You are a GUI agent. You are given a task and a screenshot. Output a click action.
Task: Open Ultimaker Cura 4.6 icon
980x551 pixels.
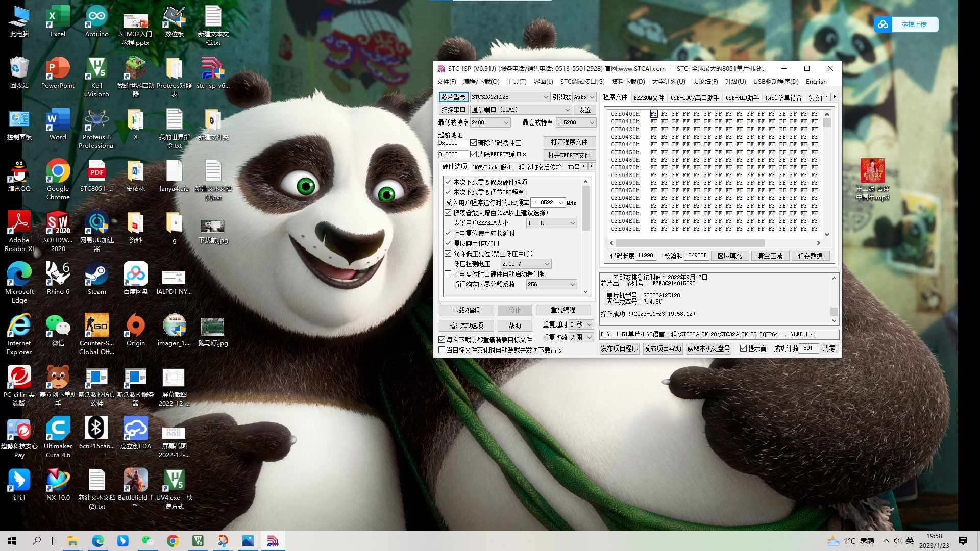(x=58, y=437)
